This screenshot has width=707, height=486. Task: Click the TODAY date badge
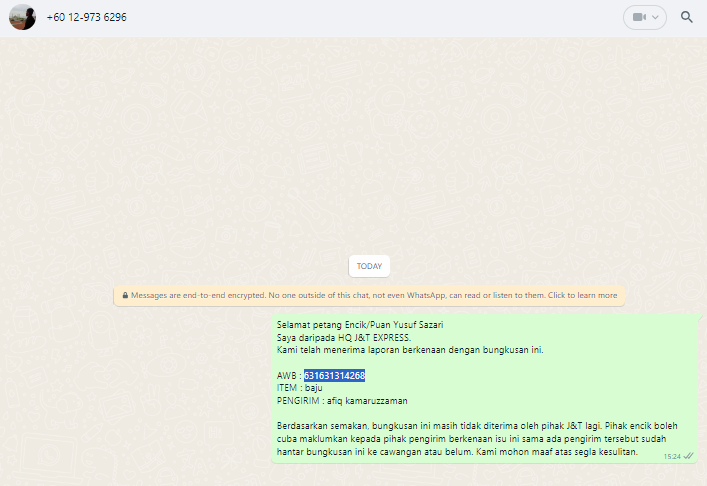[x=369, y=266]
